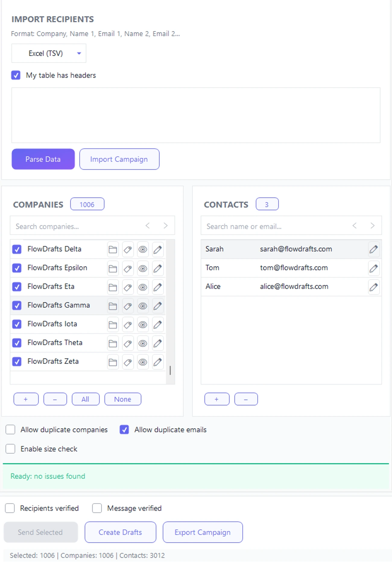Tick the Recipients verified checkbox
Image resolution: width=392 pixels, height=565 pixels.
click(10, 508)
